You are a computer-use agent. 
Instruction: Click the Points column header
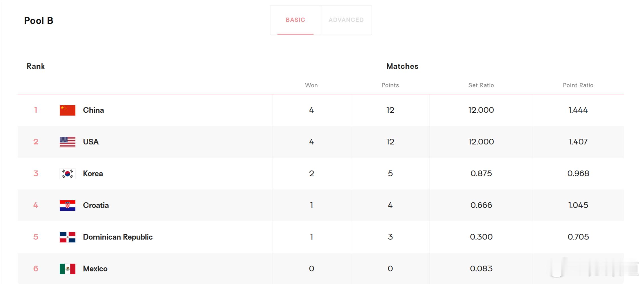pyautogui.click(x=390, y=85)
